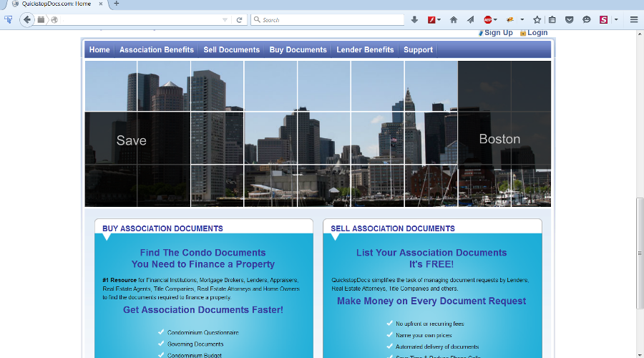Click 'Get Association Documents Faster!' text
Image resolution: width=644 pixels, height=358 pixels.
click(x=203, y=310)
